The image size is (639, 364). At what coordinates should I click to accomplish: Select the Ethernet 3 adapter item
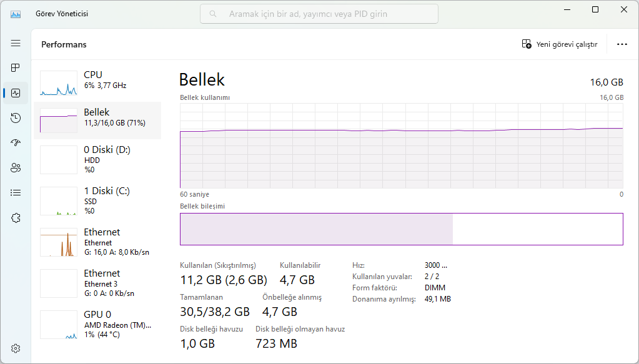click(97, 283)
